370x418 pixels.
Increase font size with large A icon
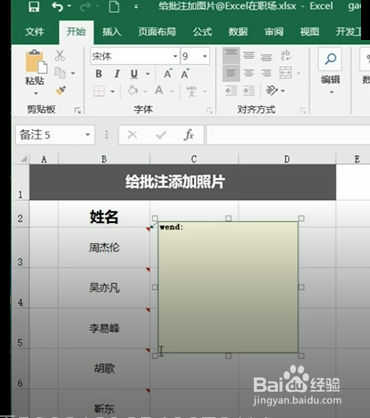pyautogui.click(x=168, y=74)
